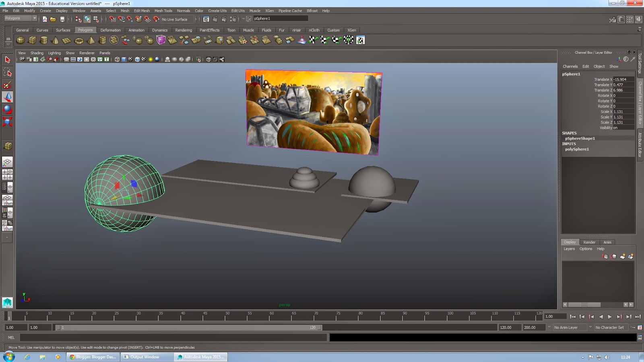Open the Edit Mesh menu

coord(142,11)
